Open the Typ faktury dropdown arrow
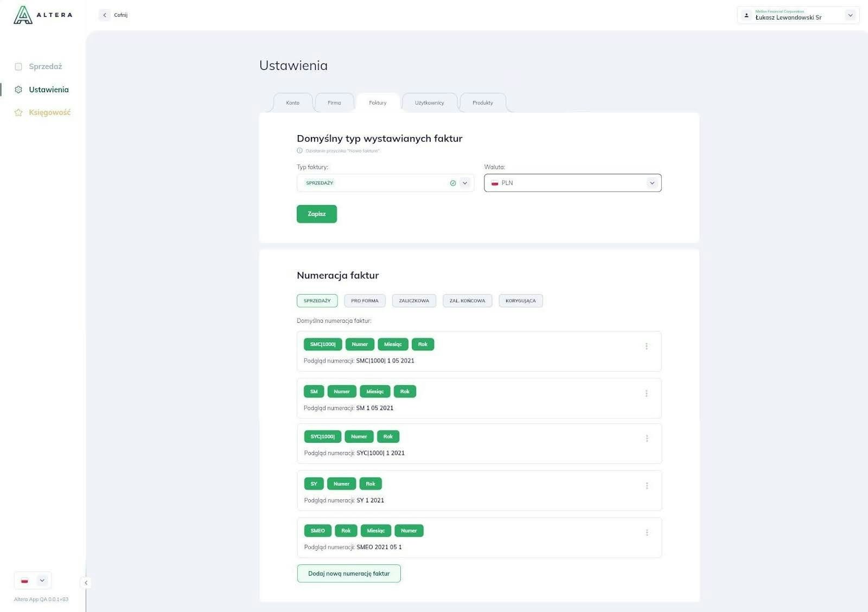The width and height of the screenshot is (868, 612). 465,183
